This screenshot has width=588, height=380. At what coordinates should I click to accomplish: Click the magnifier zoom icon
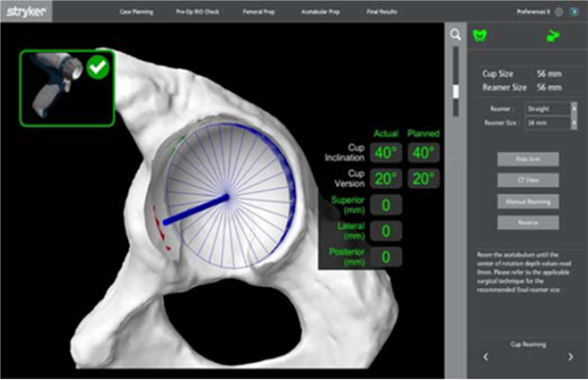click(x=456, y=34)
